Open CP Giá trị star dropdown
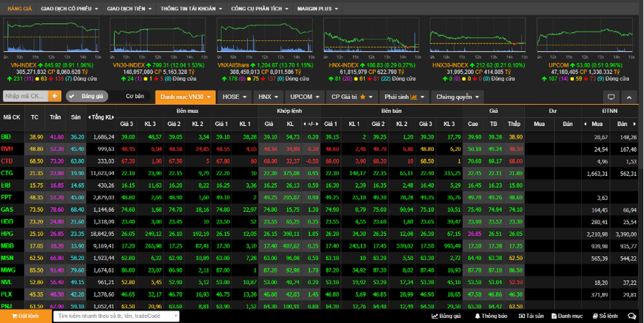 click(x=352, y=97)
